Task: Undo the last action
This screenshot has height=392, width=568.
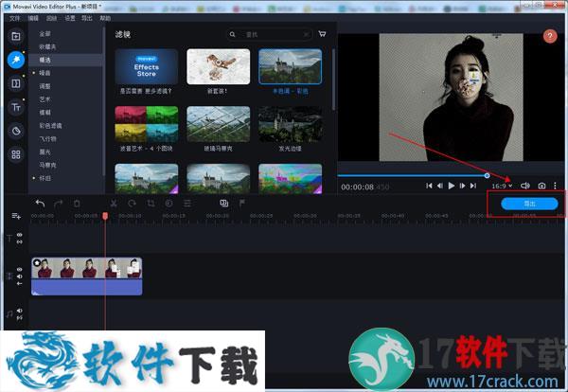Action: coord(40,204)
